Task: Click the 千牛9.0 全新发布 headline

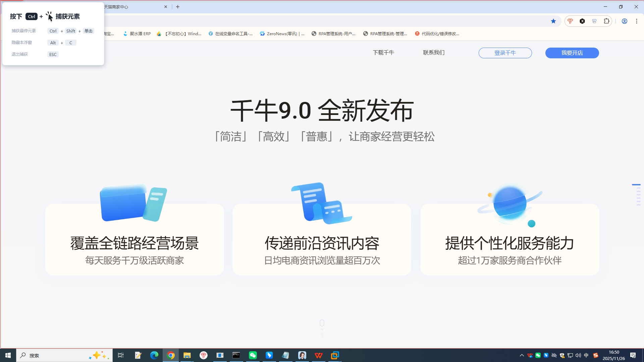Action: pos(322,110)
